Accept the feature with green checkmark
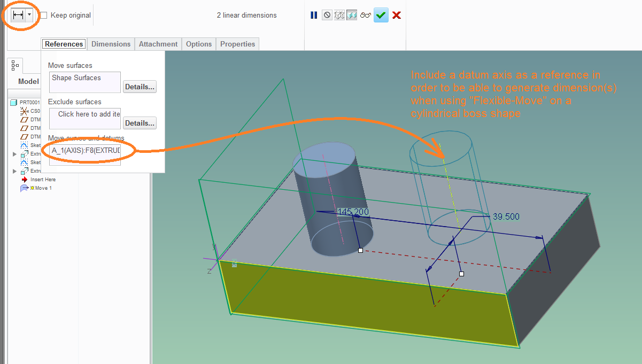This screenshot has height=364, width=642. [x=381, y=16]
